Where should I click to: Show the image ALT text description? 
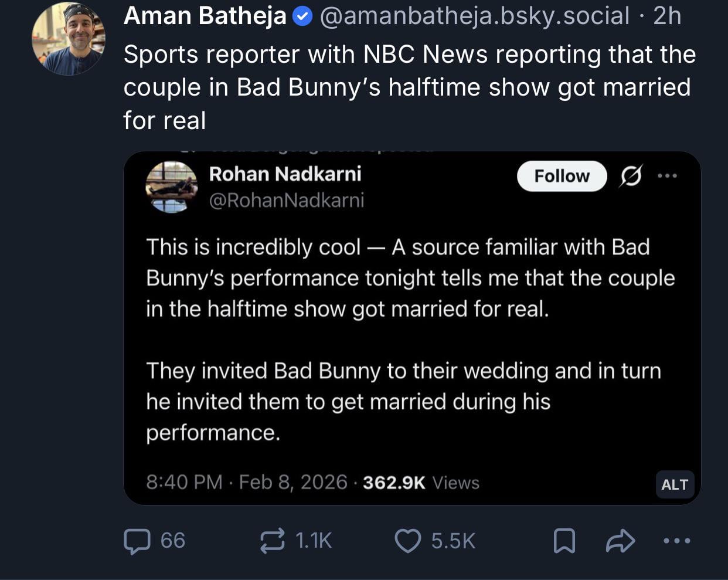pos(675,484)
